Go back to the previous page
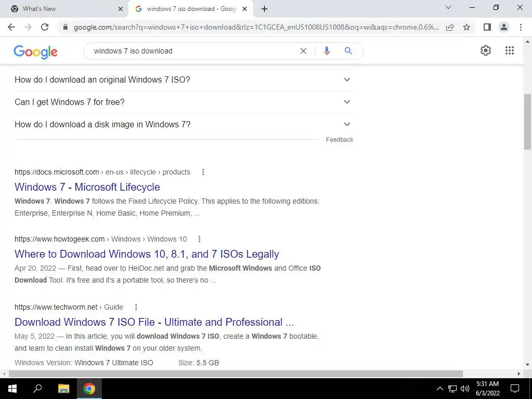This screenshot has width=532, height=399. tap(11, 27)
